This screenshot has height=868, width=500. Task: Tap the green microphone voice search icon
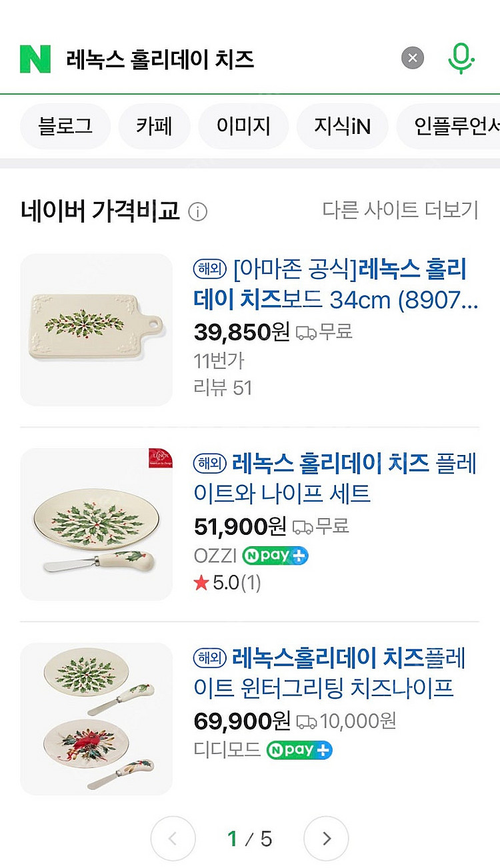pyautogui.click(x=460, y=58)
